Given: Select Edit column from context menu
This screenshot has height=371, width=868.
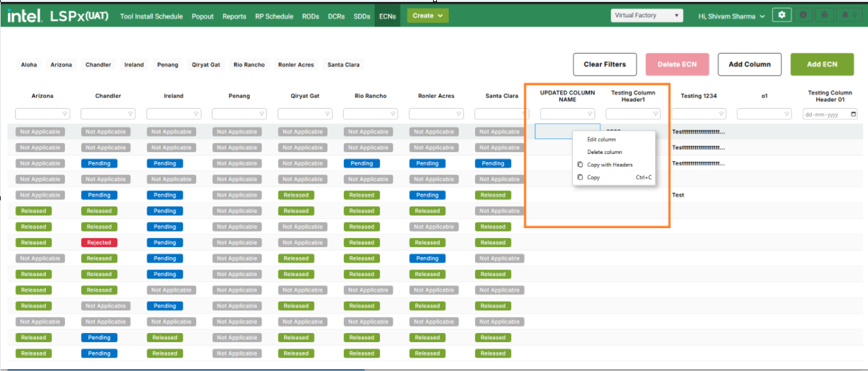Looking at the screenshot, I should (x=601, y=140).
